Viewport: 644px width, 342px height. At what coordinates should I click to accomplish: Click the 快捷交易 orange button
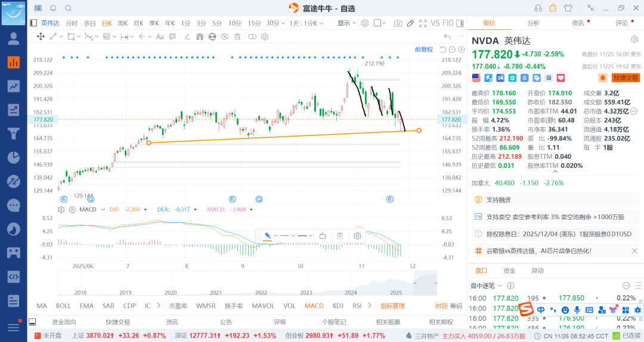click(x=626, y=78)
